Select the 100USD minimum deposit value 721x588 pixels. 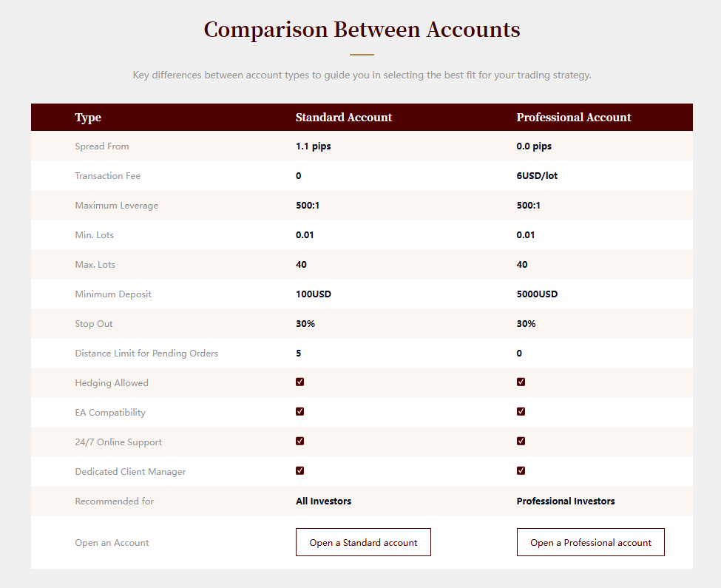point(313,294)
